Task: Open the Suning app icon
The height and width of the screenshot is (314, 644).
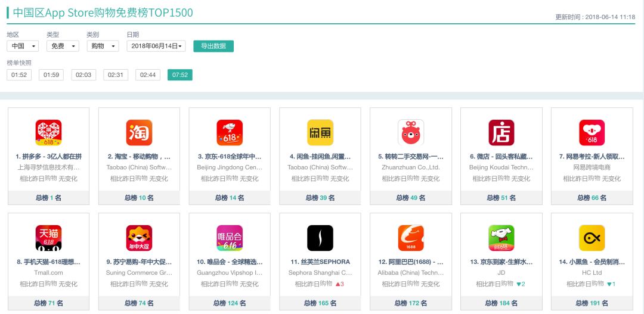Action: point(139,238)
